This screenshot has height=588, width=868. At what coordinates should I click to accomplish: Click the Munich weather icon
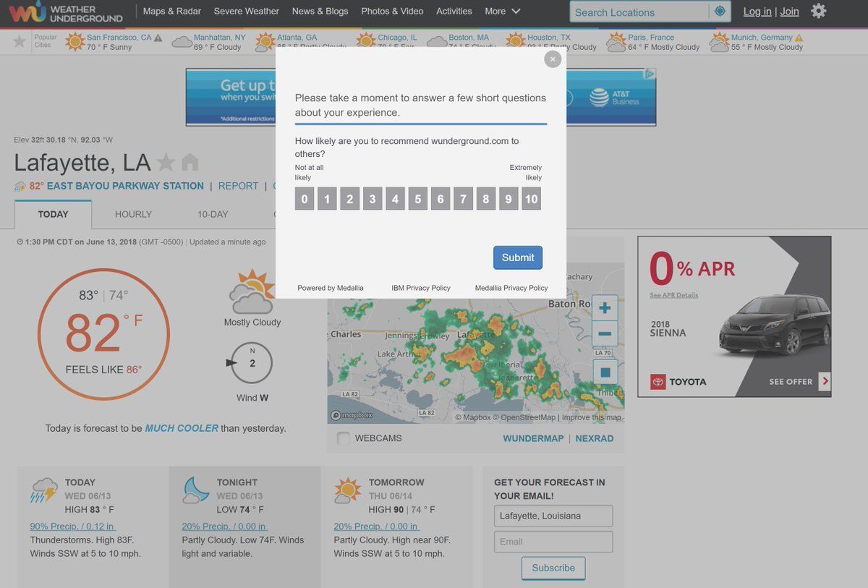click(719, 42)
